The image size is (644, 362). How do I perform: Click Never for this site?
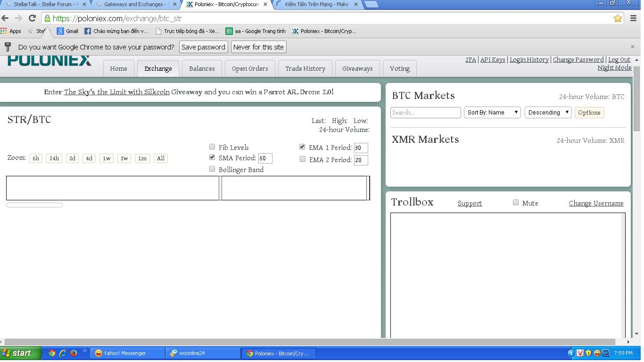coord(258,47)
